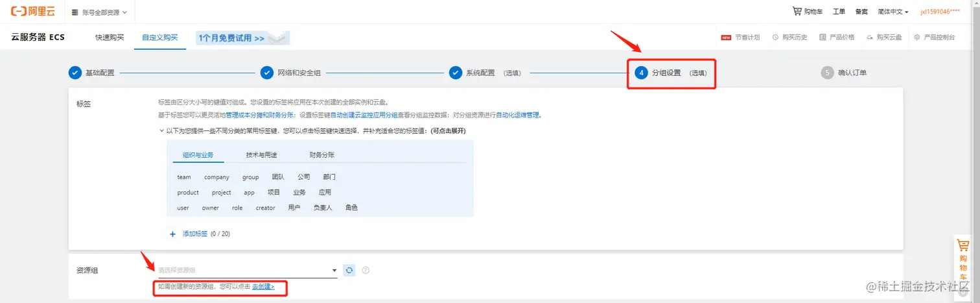Select the 技术与用途 tag tab
Screen dimensions: 980x303
(262, 155)
